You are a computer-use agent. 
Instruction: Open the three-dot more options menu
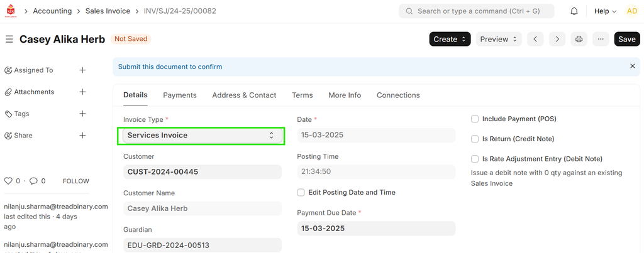(601, 39)
